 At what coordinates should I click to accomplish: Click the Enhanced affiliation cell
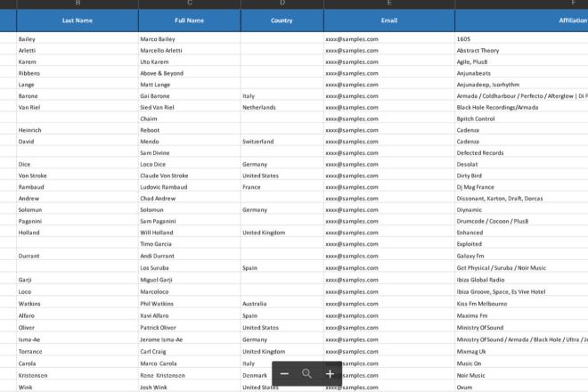tap(521, 233)
